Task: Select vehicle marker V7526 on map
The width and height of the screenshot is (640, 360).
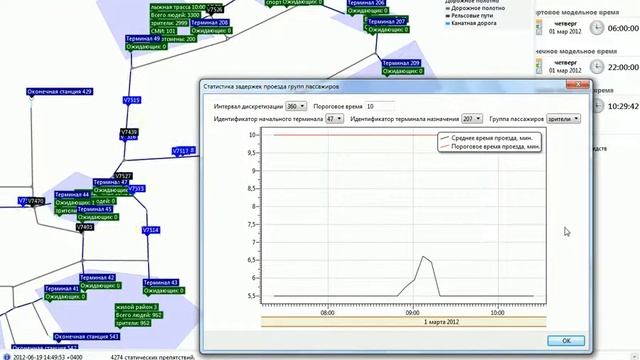Action: (214, 9)
